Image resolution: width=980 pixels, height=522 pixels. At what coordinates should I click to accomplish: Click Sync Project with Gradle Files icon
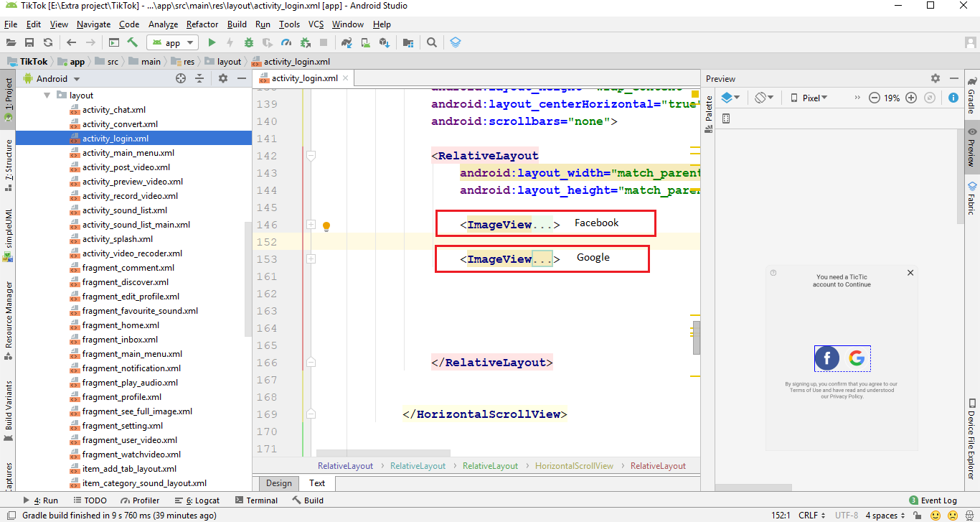tap(347, 42)
